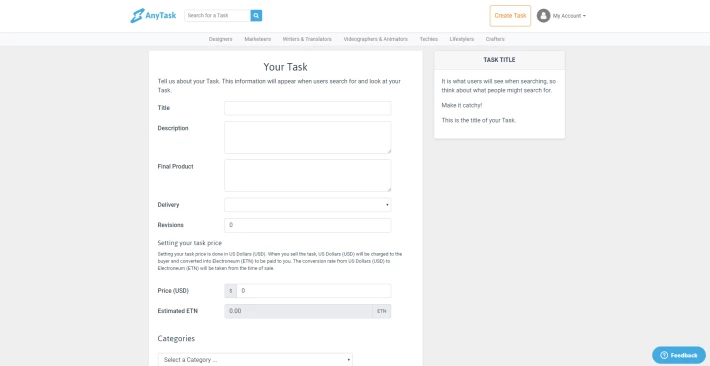Click the Final Product text area

(x=307, y=175)
